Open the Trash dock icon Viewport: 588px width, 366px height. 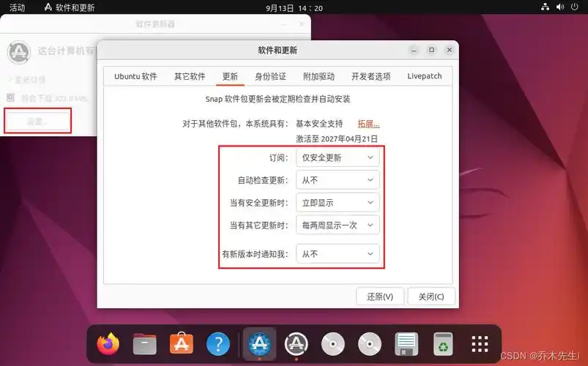tap(443, 343)
